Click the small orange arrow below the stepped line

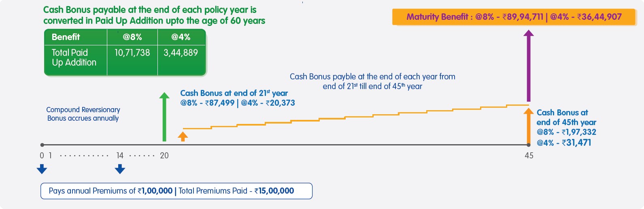pos(183,136)
